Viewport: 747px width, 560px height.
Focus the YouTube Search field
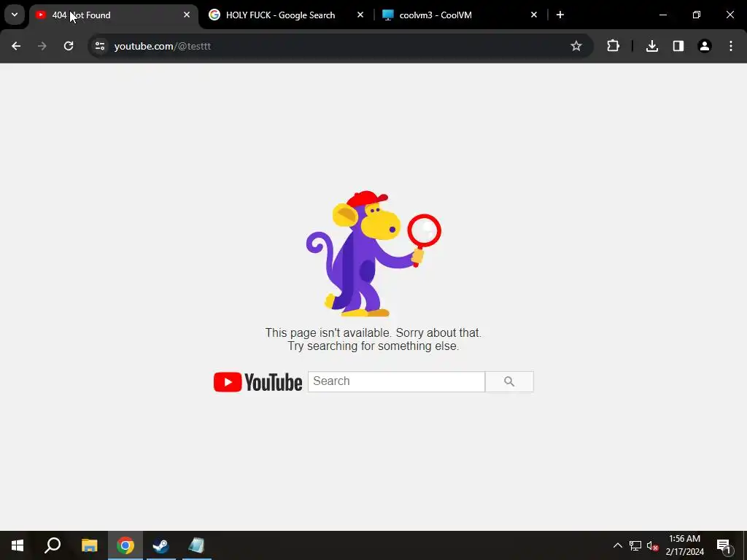click(x=396, y=381)
